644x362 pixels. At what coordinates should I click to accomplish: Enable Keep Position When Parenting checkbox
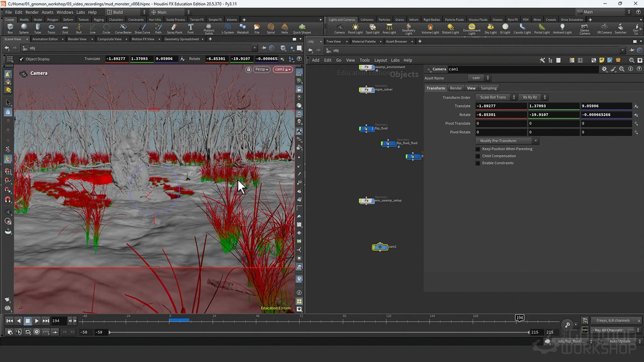pos(478,149)
